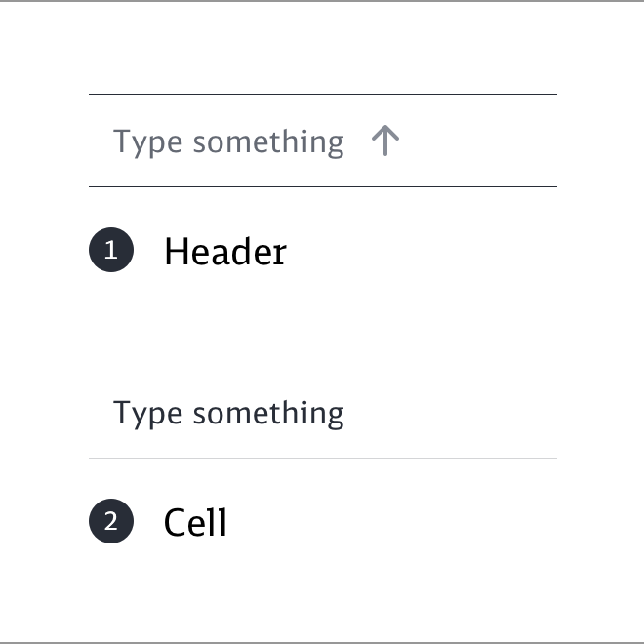The height and width of the screenshot is (644, 644).
Task: Click the digit inside the first dark badge
Action: pyautogui.click(x=111, y=251)
